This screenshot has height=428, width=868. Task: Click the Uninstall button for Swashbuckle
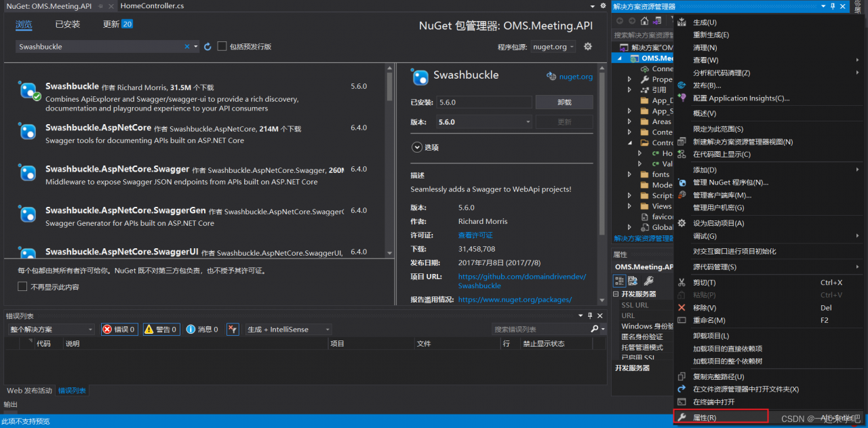click(564, 102)
